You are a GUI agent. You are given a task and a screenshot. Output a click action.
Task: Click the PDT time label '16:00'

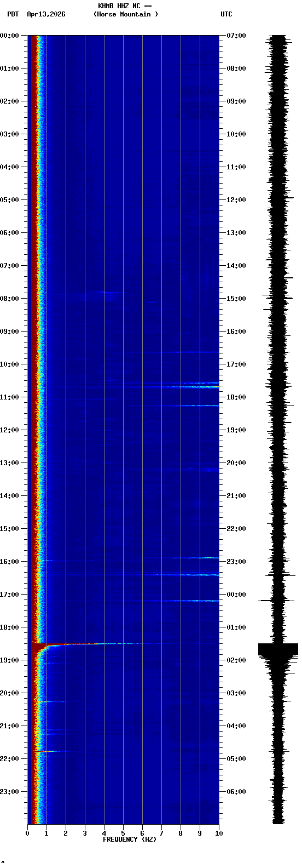tap(9, 562)
